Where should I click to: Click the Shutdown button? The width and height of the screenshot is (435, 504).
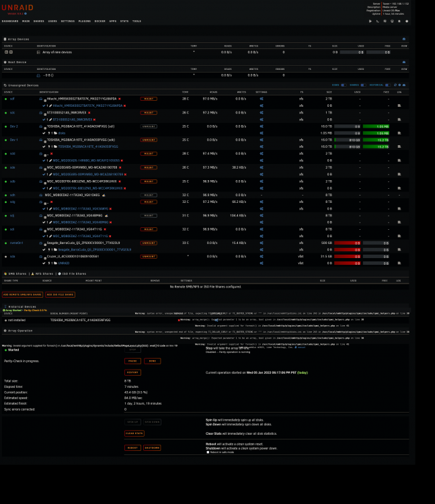tap(152, 448)
